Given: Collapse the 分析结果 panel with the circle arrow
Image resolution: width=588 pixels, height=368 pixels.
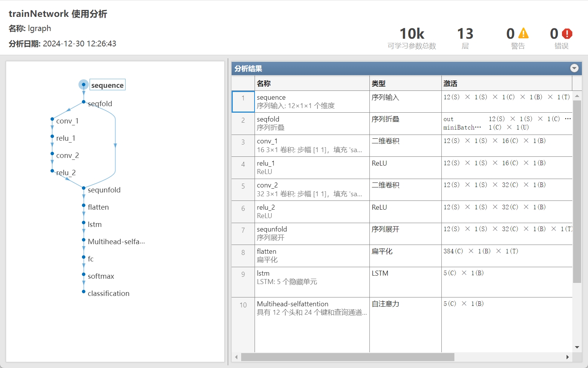Looking at the screenshot, I should 574,68.
